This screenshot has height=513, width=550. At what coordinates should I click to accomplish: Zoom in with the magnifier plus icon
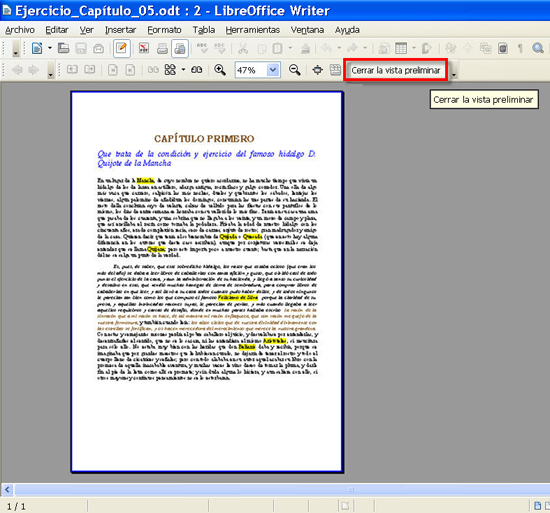[x=220, y=70]
